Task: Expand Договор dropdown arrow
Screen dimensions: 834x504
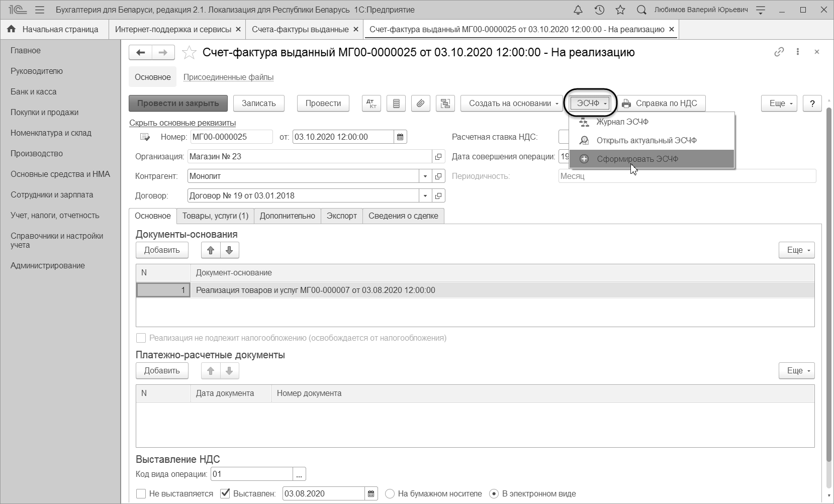Action: tap(425, 195)
